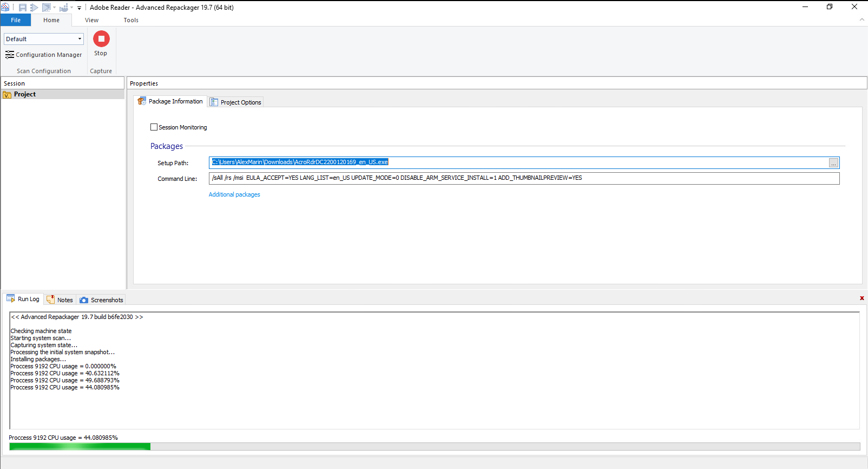Viewport: 868px width, 469px height.
Task: Enable the Session Monitoring checkbox
Action: [x=154, y=127]
